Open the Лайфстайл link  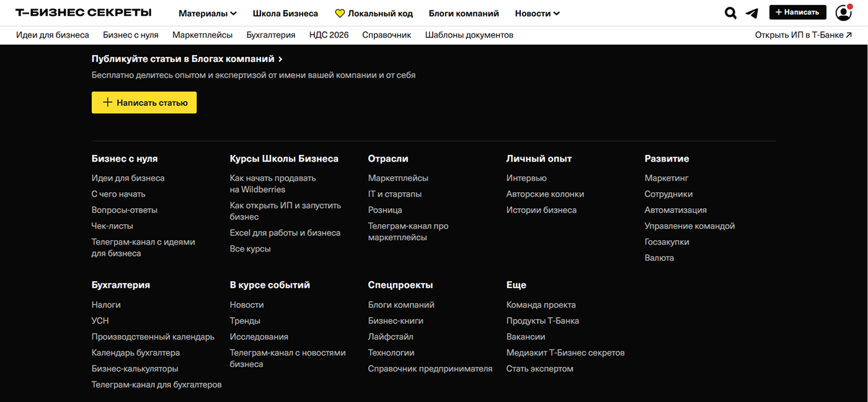click(x=391, y=337)
